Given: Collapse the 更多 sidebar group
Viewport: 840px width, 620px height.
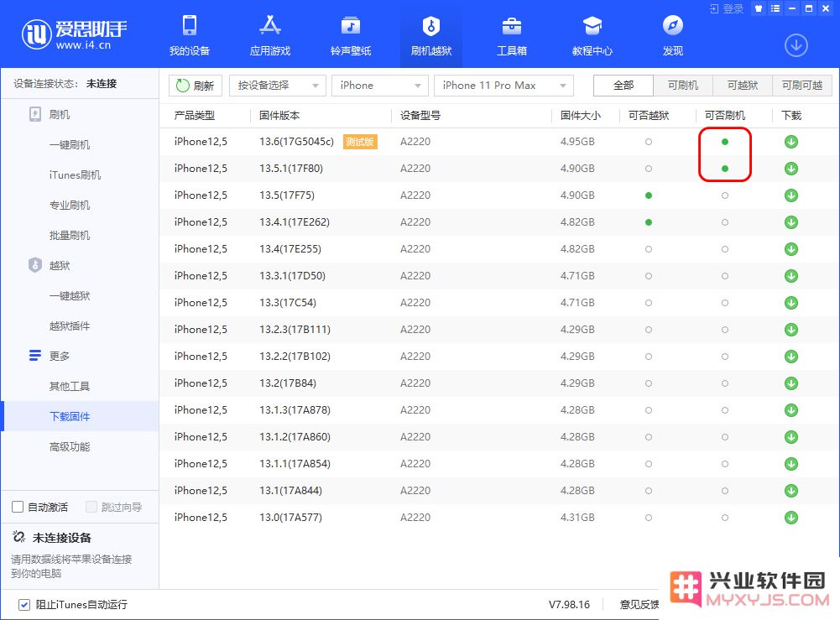Looking at the screenshot, I should [x=50, y=356].
